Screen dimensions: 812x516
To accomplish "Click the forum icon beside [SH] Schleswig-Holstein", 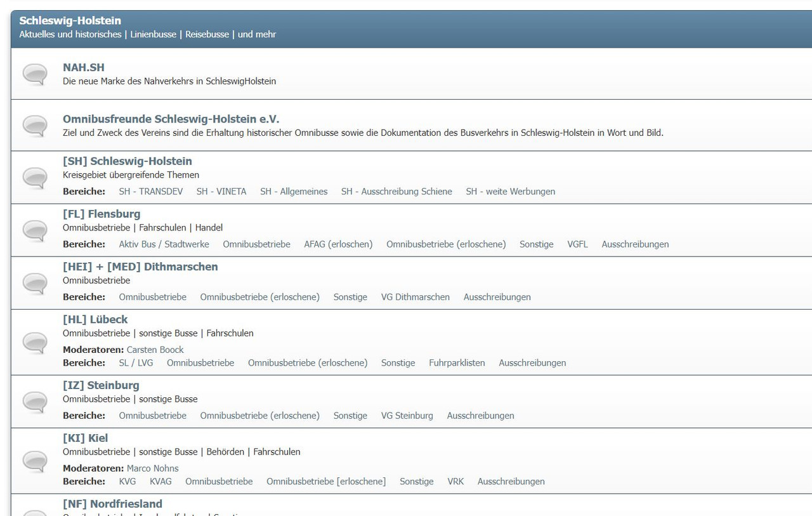I will click(x=35, y=178).
